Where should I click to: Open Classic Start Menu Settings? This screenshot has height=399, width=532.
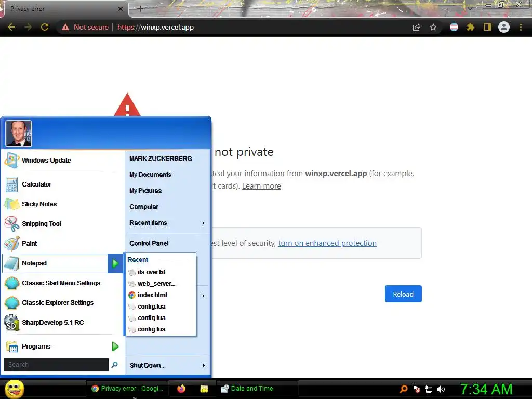click(62, 283)
